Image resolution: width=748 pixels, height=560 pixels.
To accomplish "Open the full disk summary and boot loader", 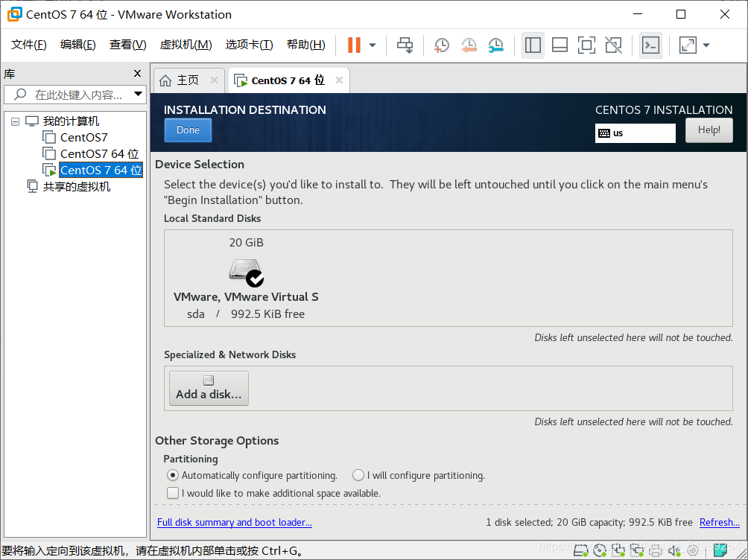I will pyautogui.click(x=234, y=522).
